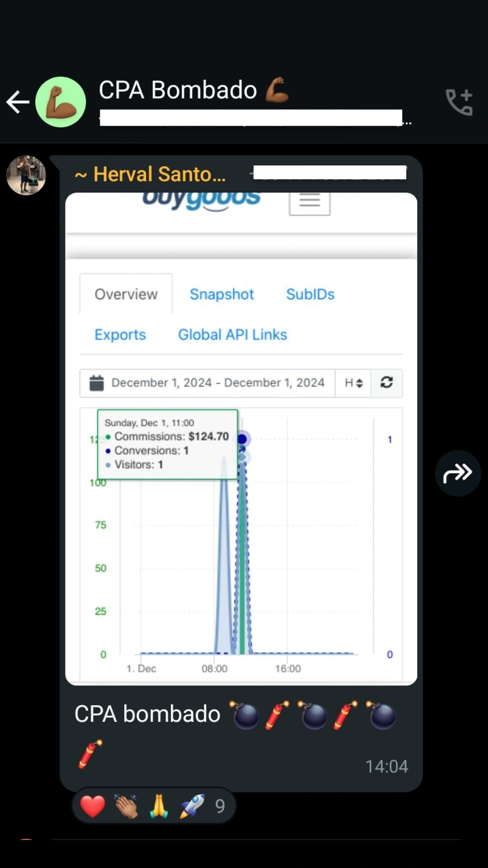
Task: Switch to the Snapshot tab
Action: (221, 294)
